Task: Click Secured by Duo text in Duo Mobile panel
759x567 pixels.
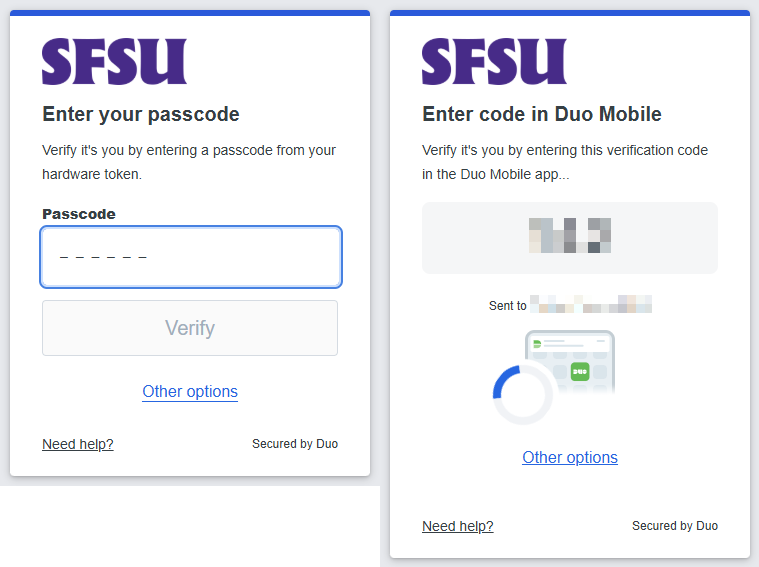Action: (675, 525)
